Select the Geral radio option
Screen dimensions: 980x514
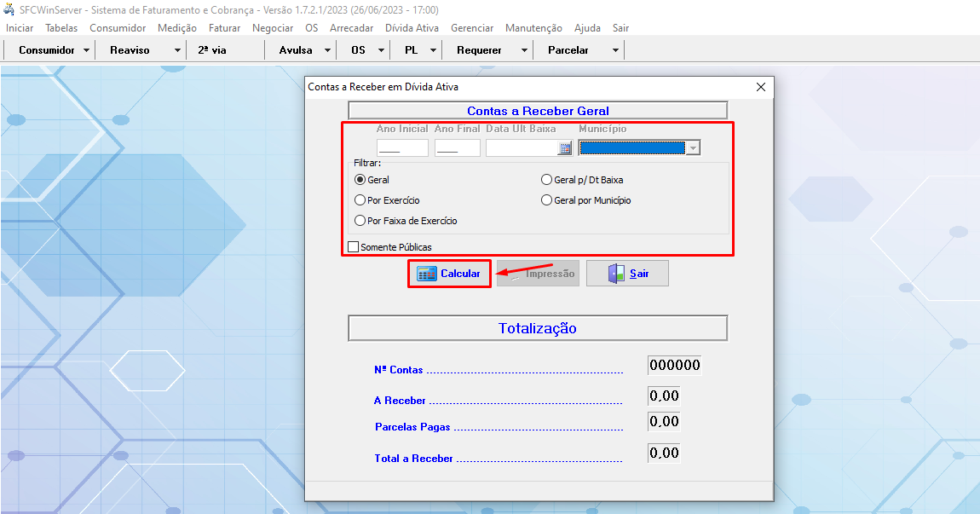click(x=360, y=180)
